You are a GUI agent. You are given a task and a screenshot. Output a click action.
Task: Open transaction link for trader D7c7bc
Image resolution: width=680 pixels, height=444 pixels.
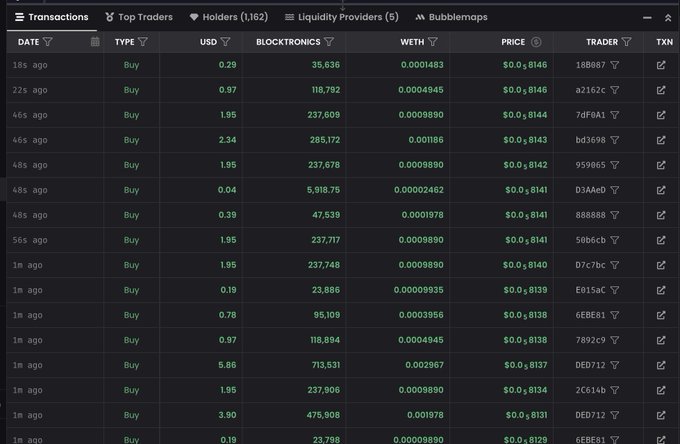pyautogui.click(x=661, y=265)
